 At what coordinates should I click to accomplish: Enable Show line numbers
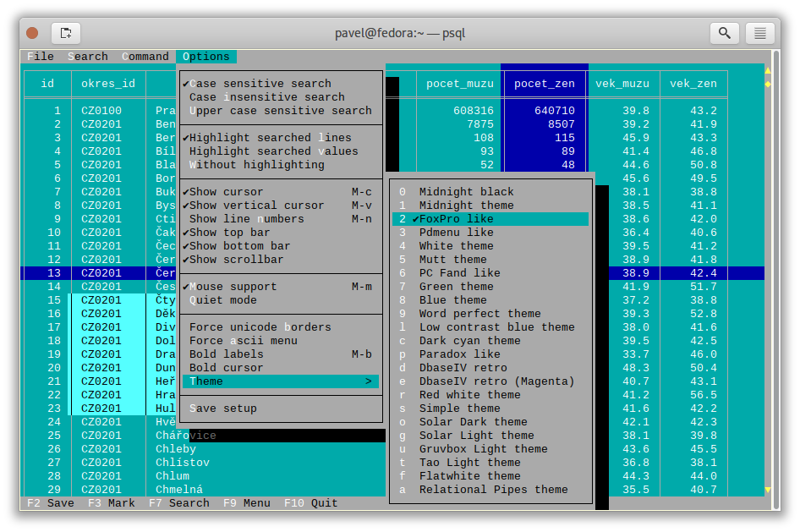click(x=281, y=219)
